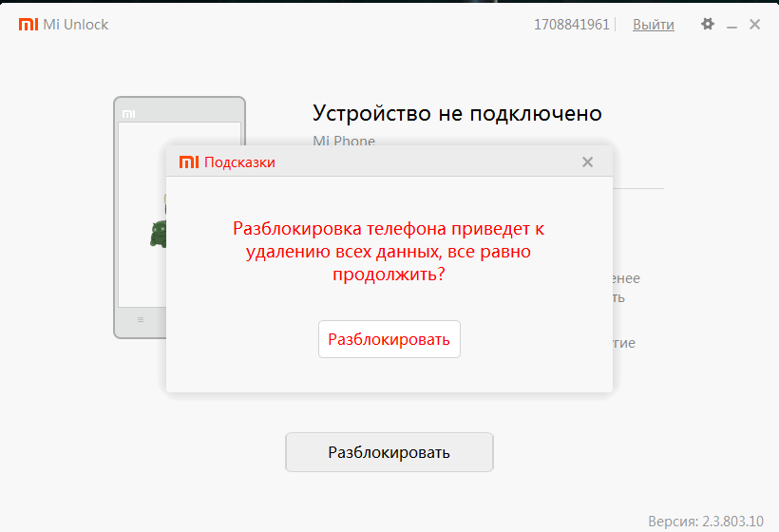
Task: Click the phone illustration thumbnail
Action: tap(140, 218)
